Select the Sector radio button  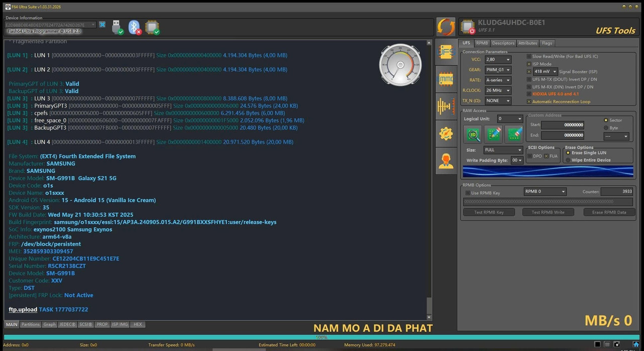(606, 120)
